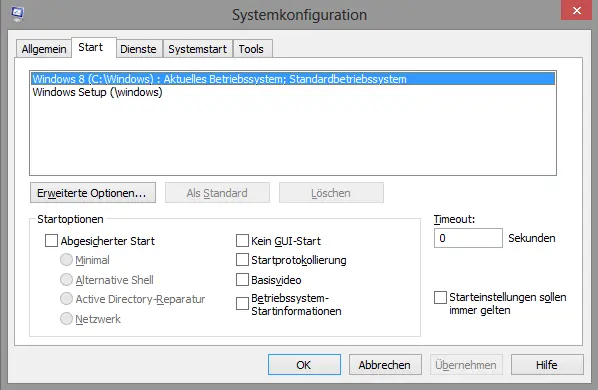The image size is (598, 390).
Task: Click the Systemkonfiguration title bar icon
Action: pyautogui.click(x=17, y=14)
